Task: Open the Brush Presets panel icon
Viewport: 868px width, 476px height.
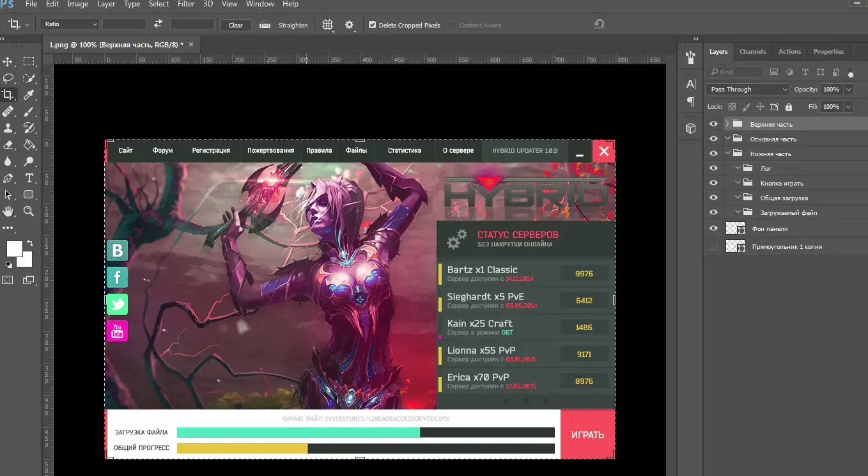Action: tap(690, 58)
